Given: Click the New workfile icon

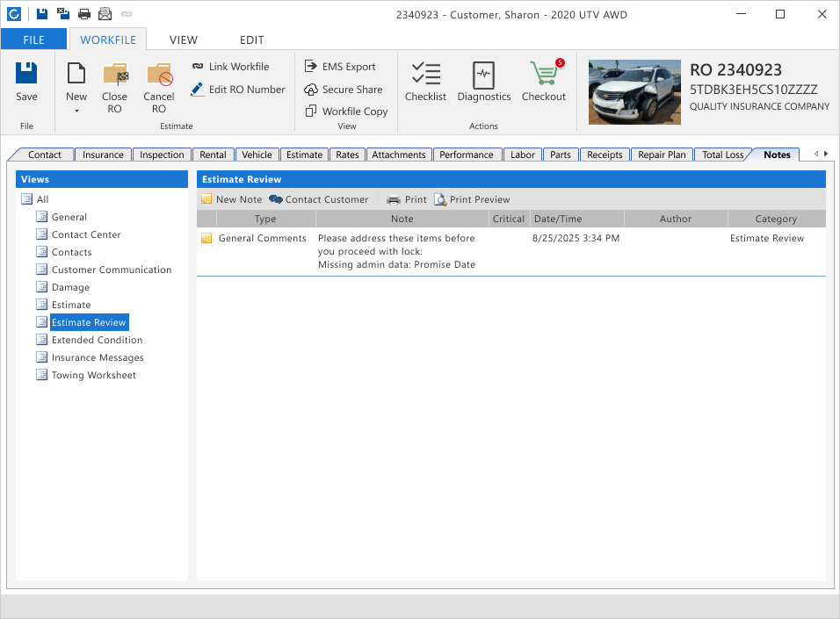Looking at the screenshot, I should (x=76, y=74).
